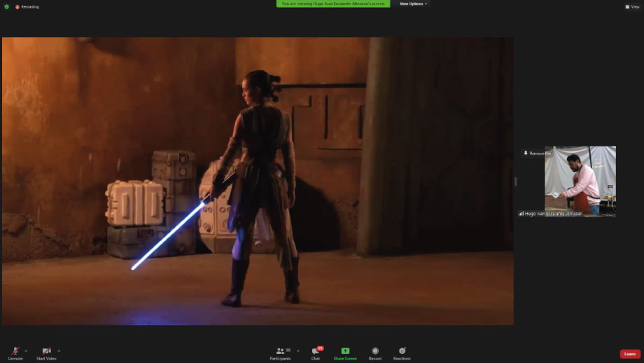
Task: Click the red Leave button
Action: point(630,354)
